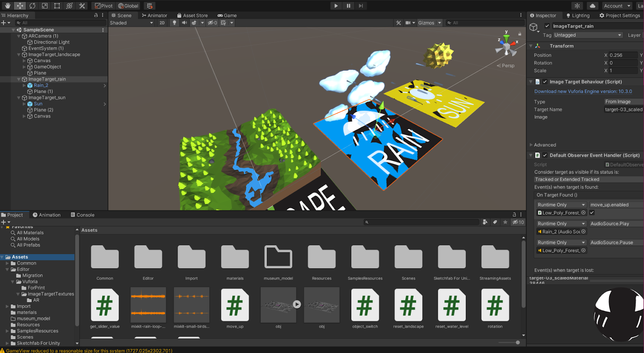
Task: Click the favorites star icon in Project toolbar
Action: (x=505, y=222)
